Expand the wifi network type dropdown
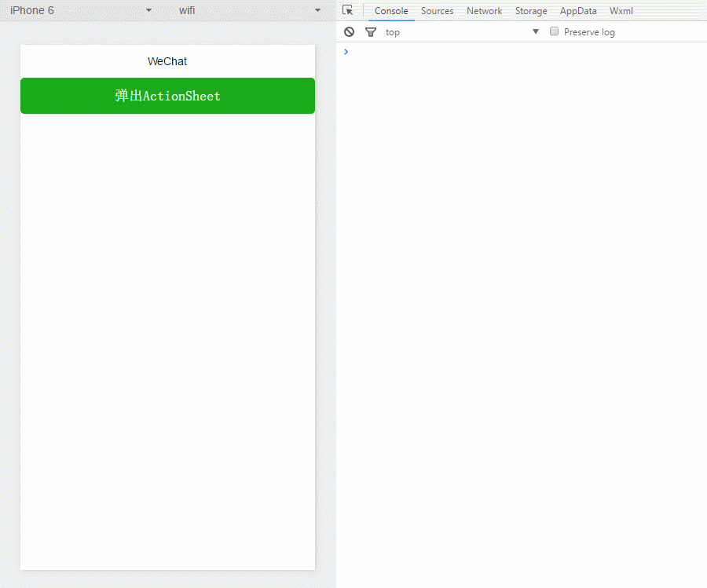Image resolution: width=707 pixels, height=588 pixels. click(x=250, y=10)
